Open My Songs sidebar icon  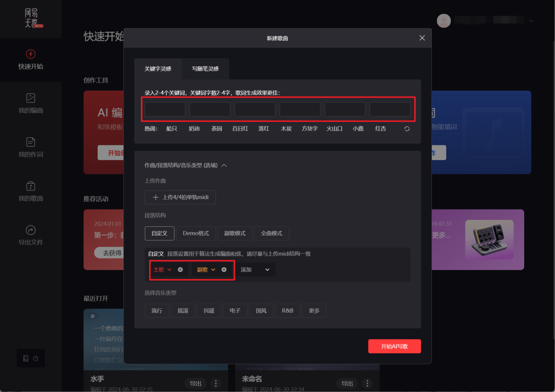pyautogui.click(x=30, y=186)
